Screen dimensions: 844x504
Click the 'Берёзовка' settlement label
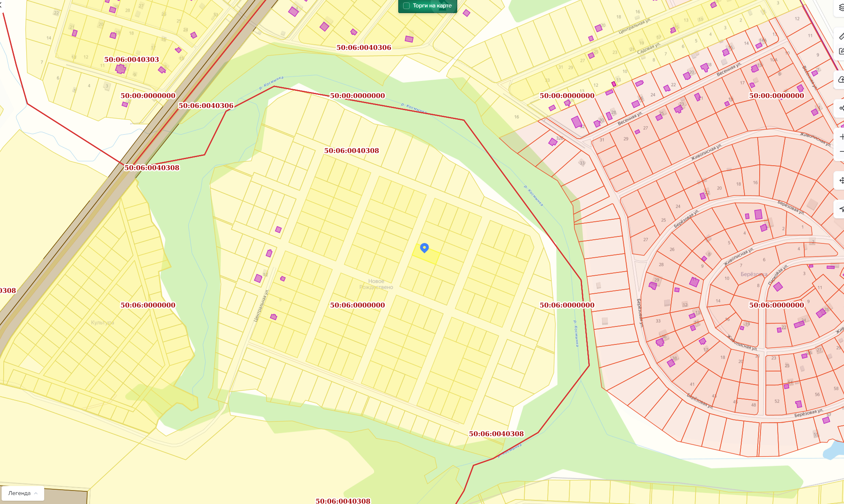pos(754,274)
